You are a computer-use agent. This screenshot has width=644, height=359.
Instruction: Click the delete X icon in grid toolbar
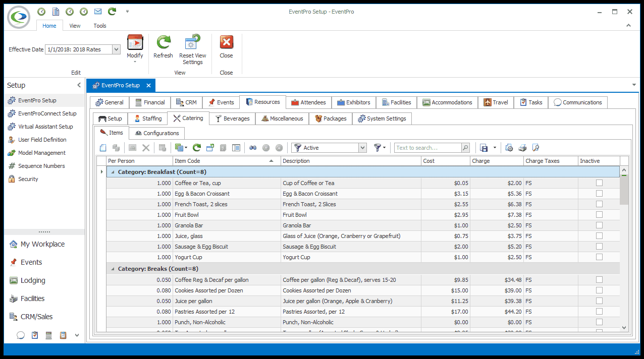(x=146, y=148)
